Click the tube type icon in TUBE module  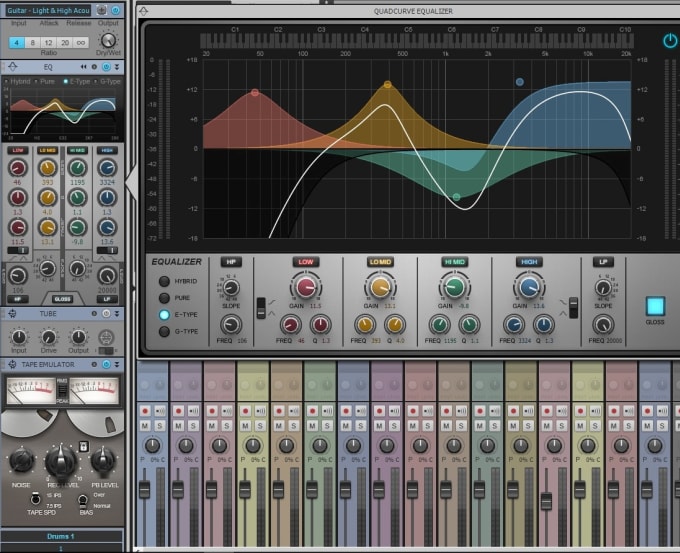(x=106, y=337)
